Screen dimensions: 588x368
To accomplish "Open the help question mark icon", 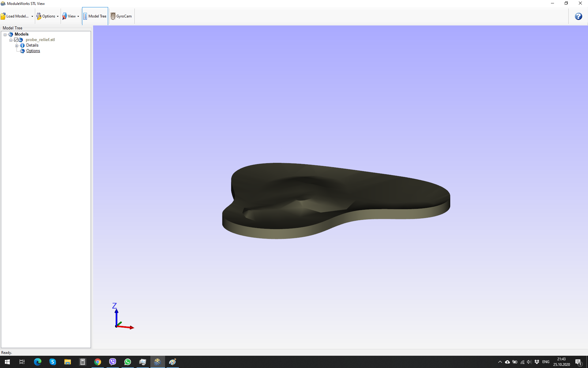I will click(578, 16).
